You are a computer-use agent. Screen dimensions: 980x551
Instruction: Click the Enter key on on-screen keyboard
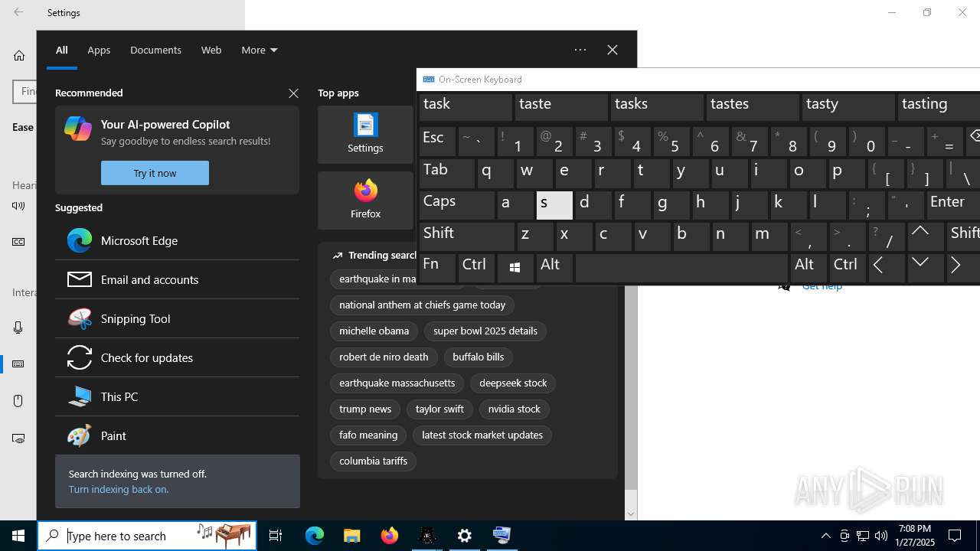pos(953,205)
